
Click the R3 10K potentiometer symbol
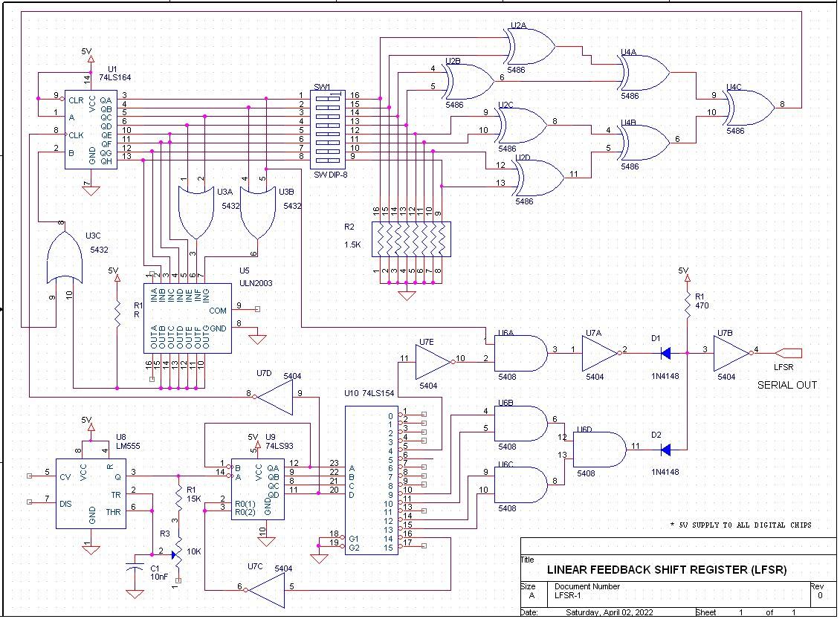click(178, 555)
